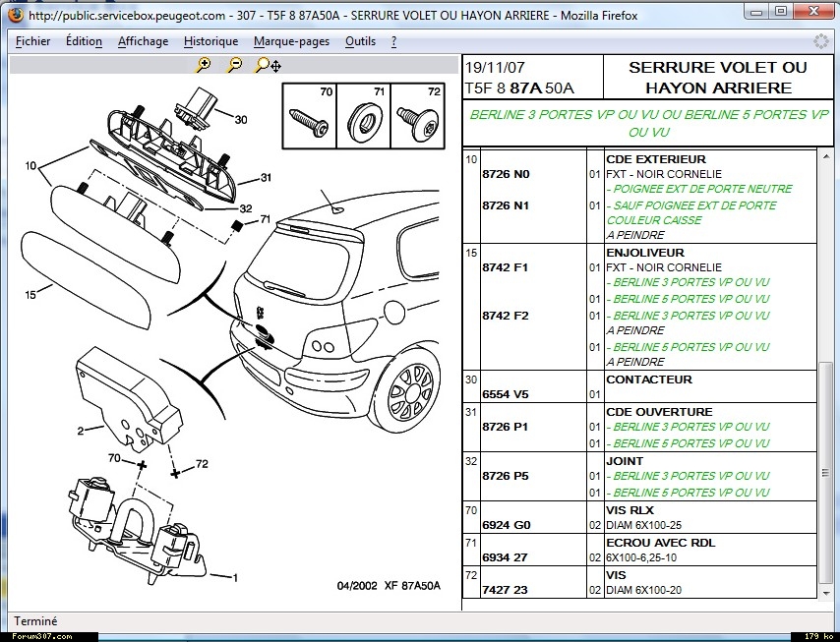
Task: Select part number 8726 P1
Action: point(506,427)
